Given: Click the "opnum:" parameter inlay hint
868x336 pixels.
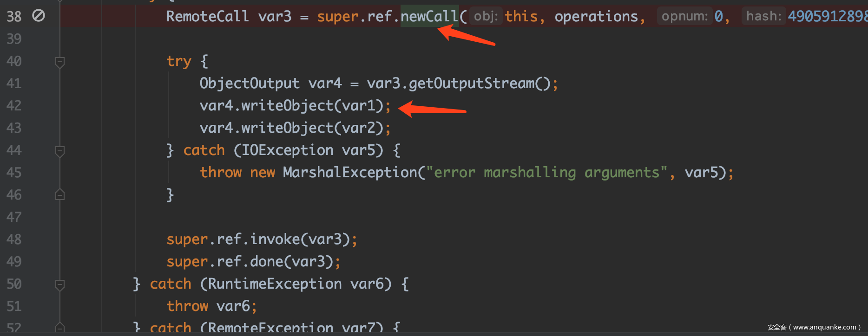Looking at the screenshot, I should tap(684, 17).
